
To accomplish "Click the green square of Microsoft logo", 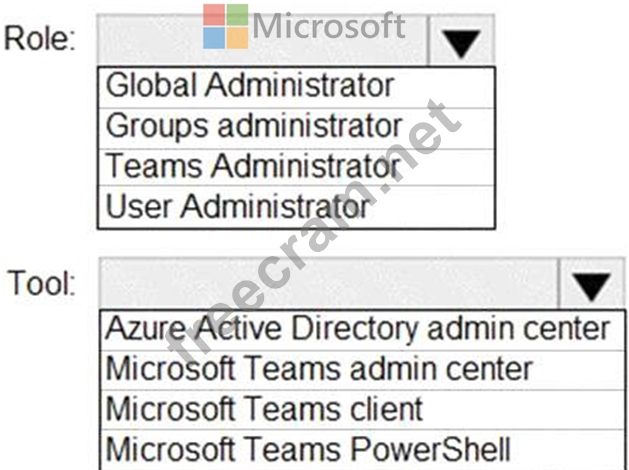I will coord(236,14).
